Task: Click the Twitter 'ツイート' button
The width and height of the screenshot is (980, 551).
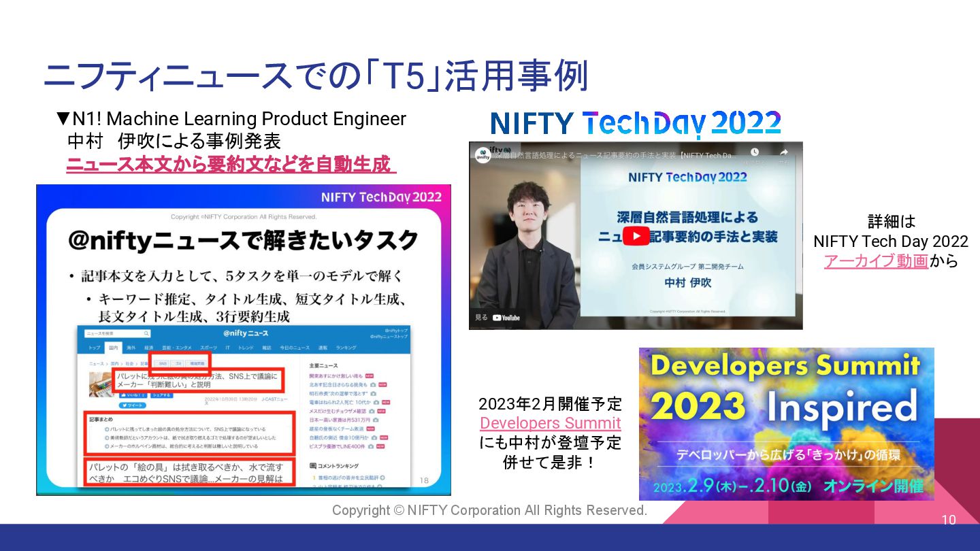Action: [133, 405]
